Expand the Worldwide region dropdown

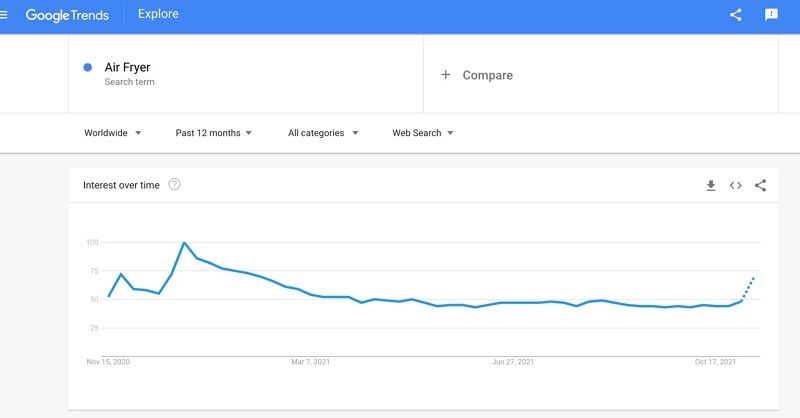[113, 133]
